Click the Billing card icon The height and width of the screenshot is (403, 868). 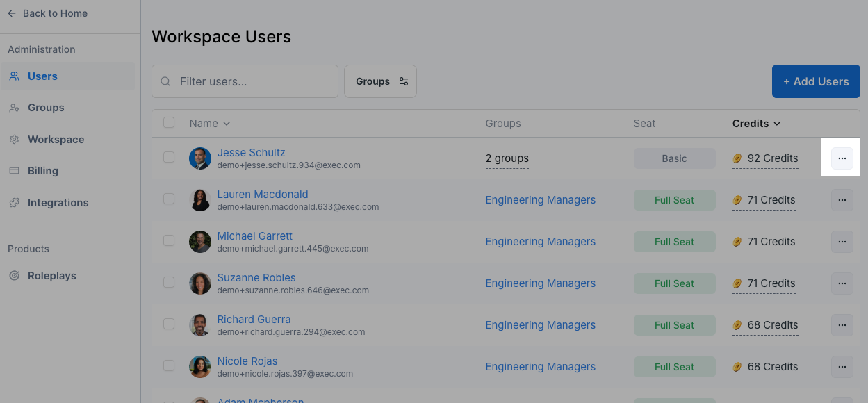(14, 171)
